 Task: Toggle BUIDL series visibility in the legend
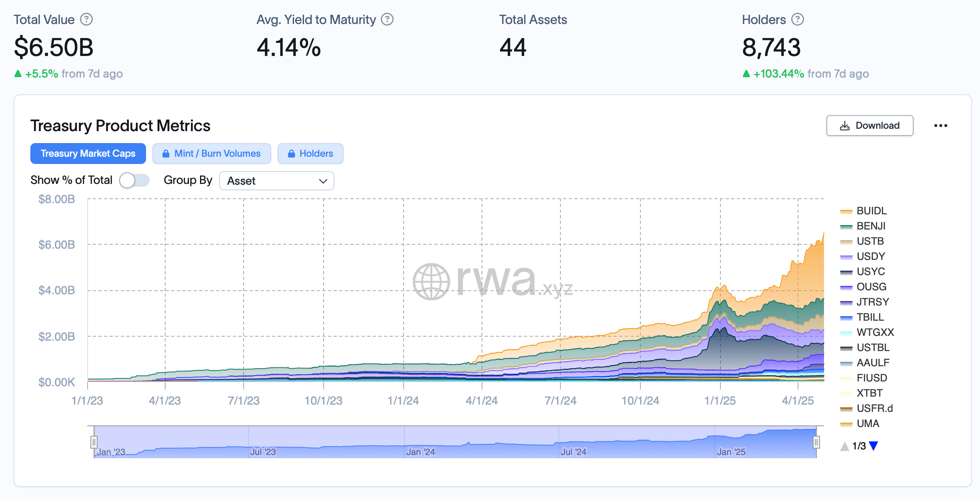coord(871,211)
